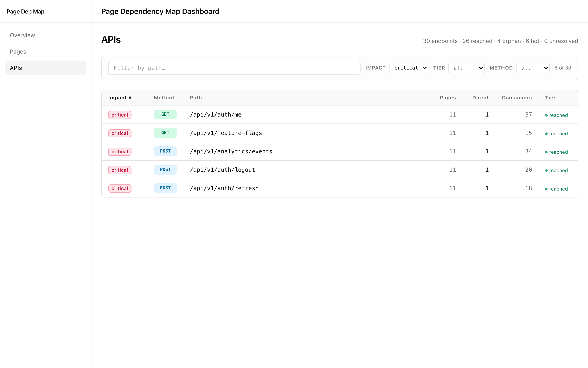Click the GET badge on feature-flags row

165,133
